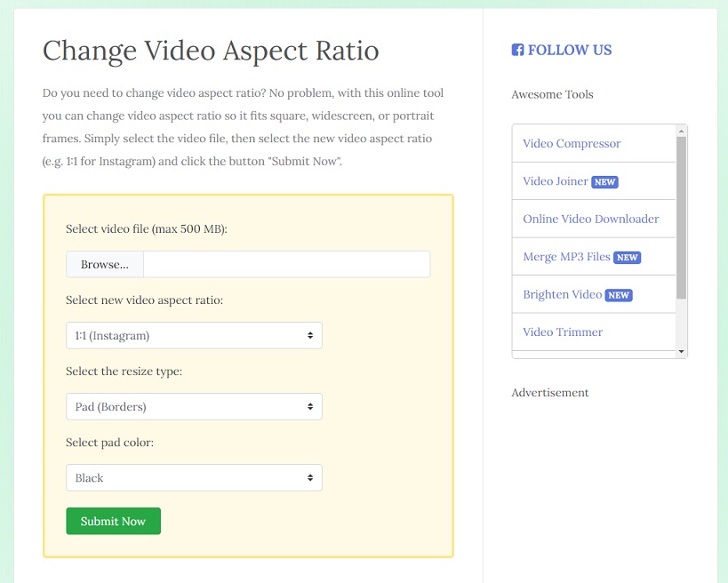Viewport: 728px width, 583px height.
Task: Open the pad color dropdown showing Black
Action: pyautogui.click(x=194, y=477)
